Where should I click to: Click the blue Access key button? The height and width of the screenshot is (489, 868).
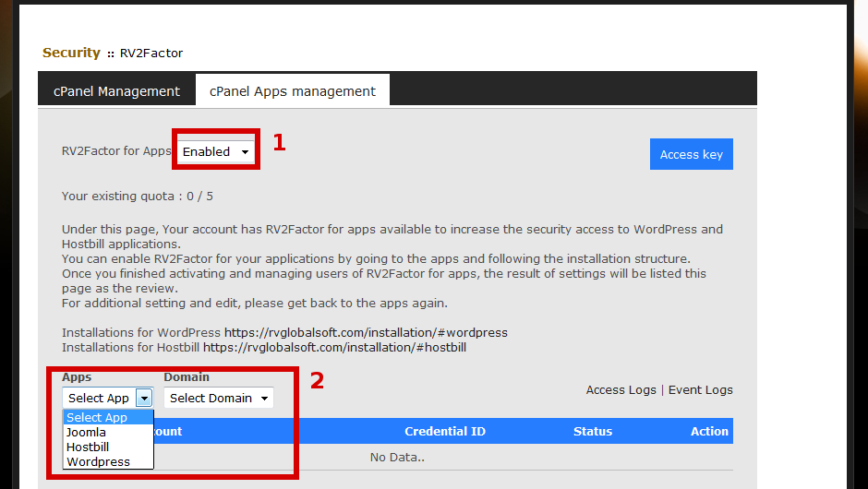tap(691, 154)
